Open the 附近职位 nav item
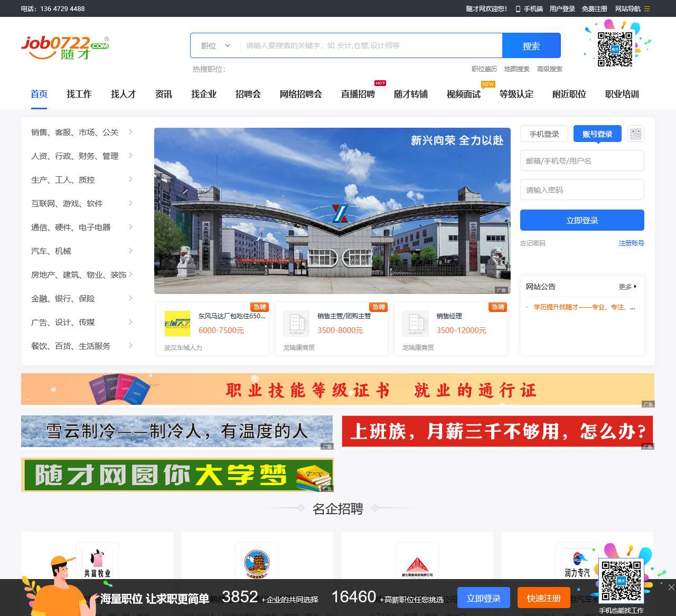 569,94
